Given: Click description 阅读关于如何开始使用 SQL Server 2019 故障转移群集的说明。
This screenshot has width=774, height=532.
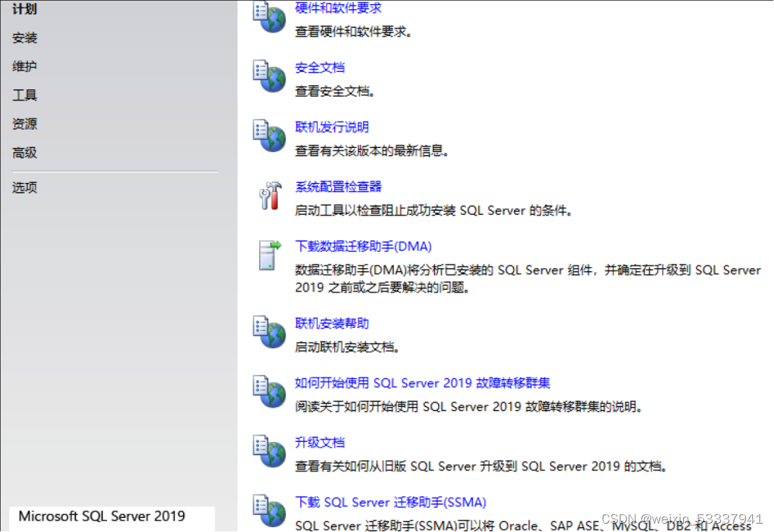Looking at the screenshot, I should point(469,407).
